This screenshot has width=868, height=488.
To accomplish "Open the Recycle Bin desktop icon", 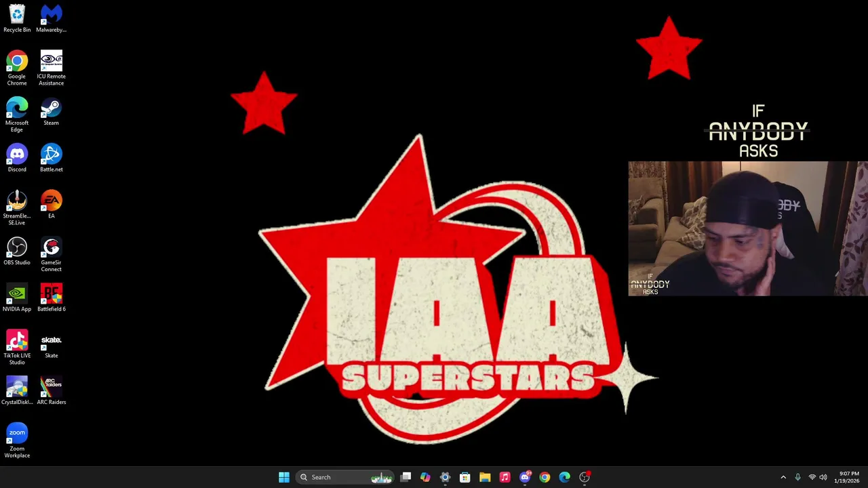I will click(x=17, y=18).
